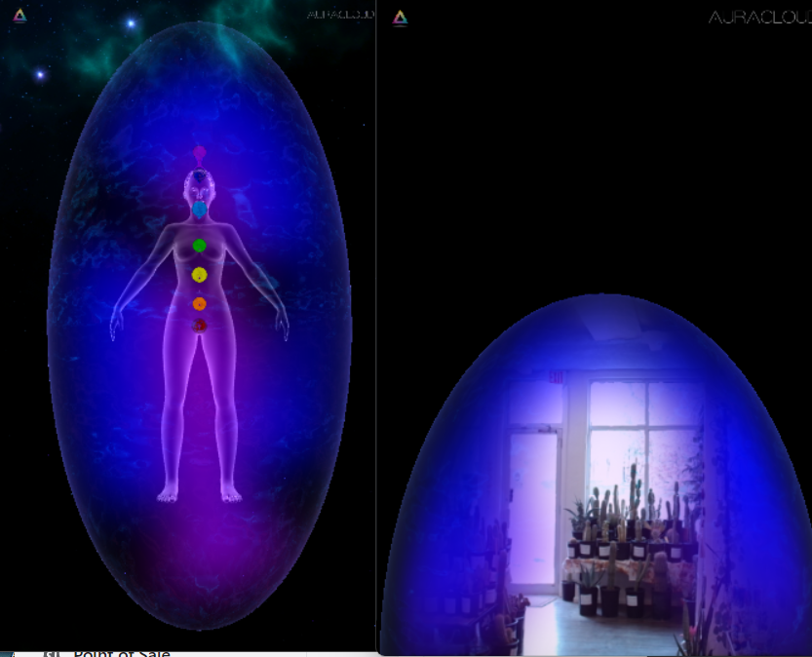Viewport: 812px width, 657px height.
Task: Click the glass door in the camera view
Action: click(533, 507)
